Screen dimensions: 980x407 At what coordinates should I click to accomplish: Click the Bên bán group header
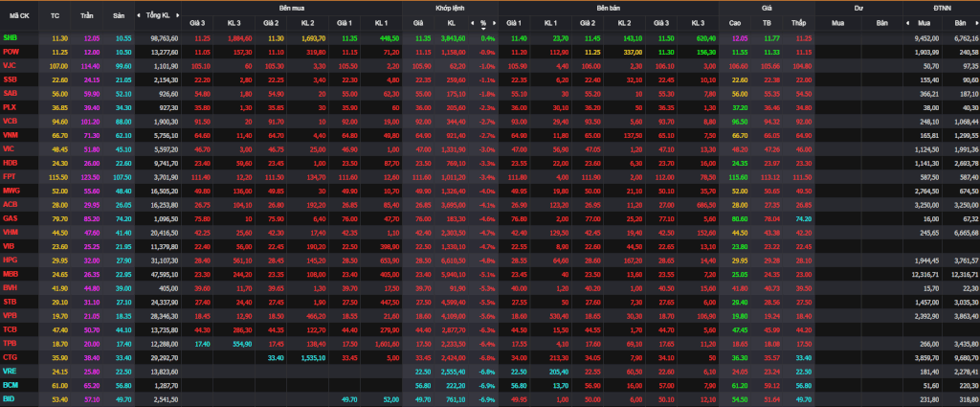click(x=608, y=8)
